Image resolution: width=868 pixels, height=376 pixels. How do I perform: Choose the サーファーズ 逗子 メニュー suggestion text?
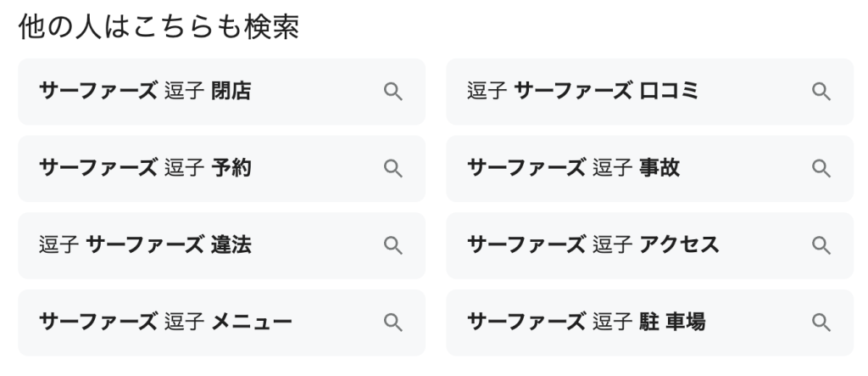click(165, 323)
